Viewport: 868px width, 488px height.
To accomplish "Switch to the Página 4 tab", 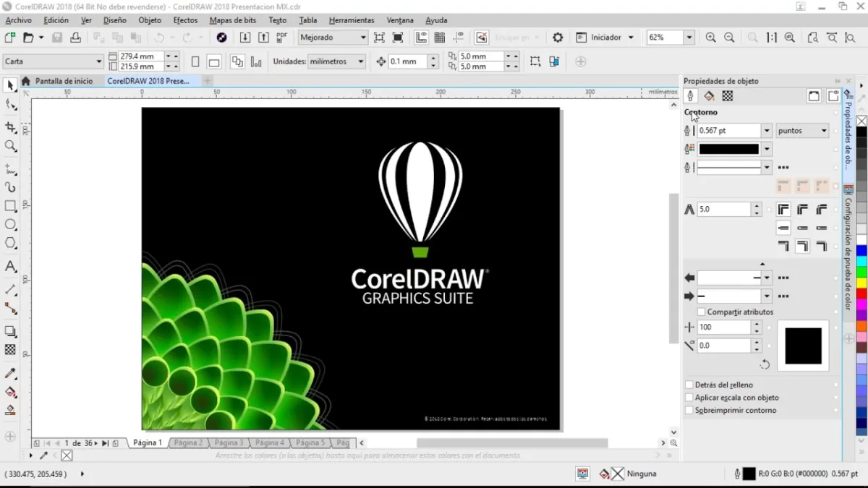I will point(269,442).
